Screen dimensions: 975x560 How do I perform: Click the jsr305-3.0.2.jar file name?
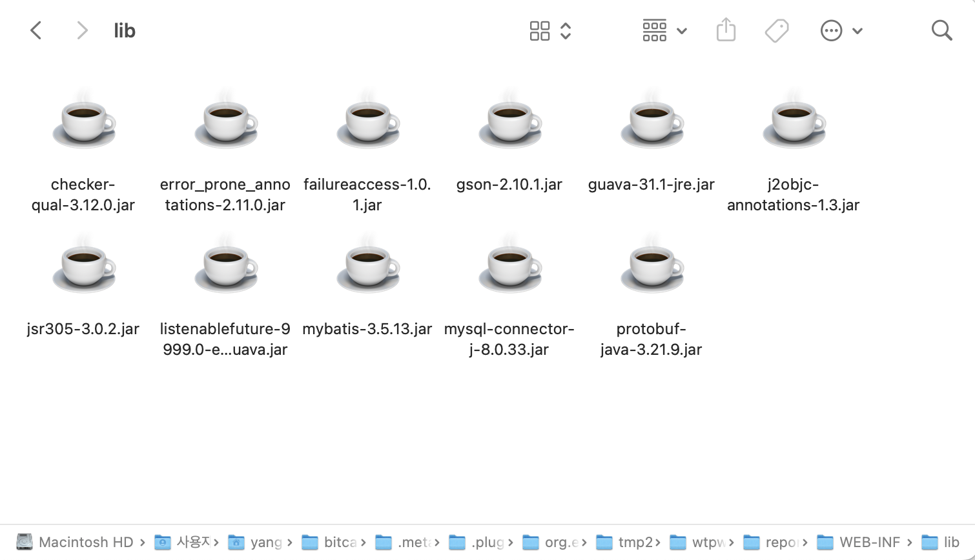(x=83, y=329)
